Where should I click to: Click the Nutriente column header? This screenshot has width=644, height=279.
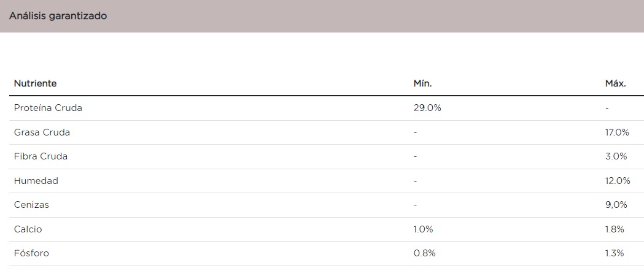point(36,83)
